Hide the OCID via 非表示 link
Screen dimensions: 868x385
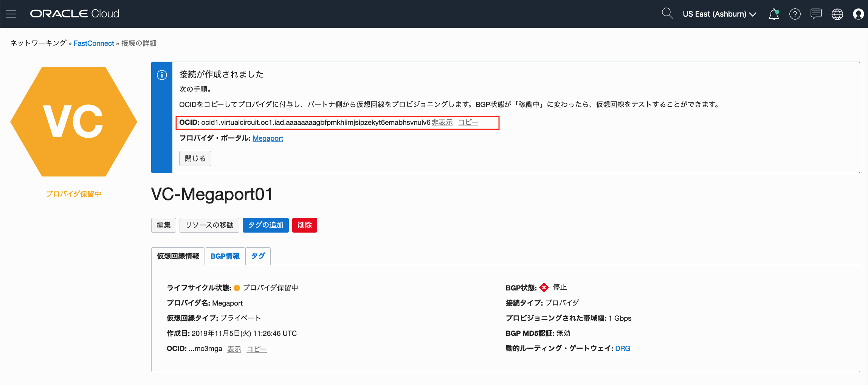point(442,123)
